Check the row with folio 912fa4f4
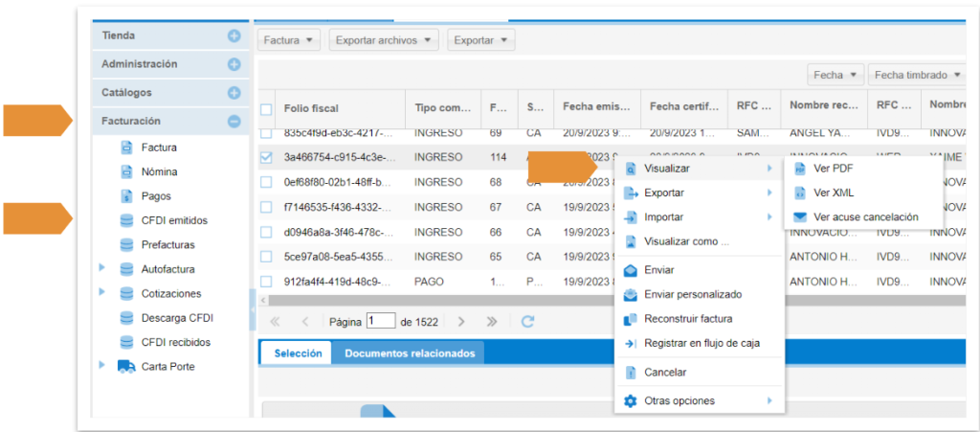 pyautogui.click(x=266, y=282)
